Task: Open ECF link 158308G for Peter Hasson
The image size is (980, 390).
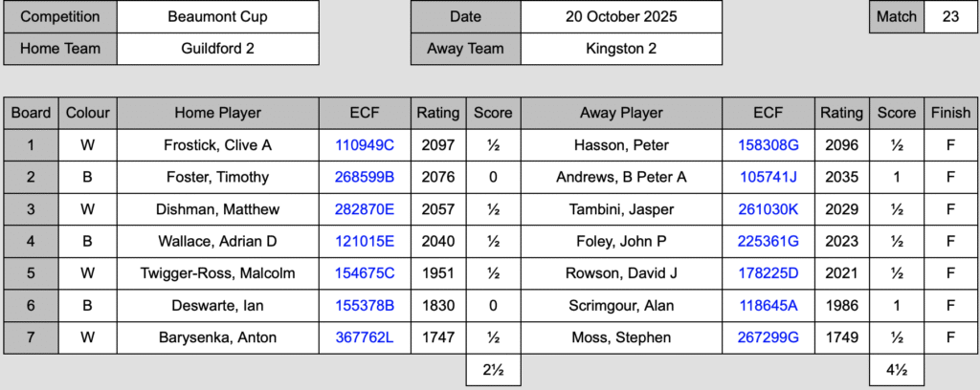Action: coord(768,145)
